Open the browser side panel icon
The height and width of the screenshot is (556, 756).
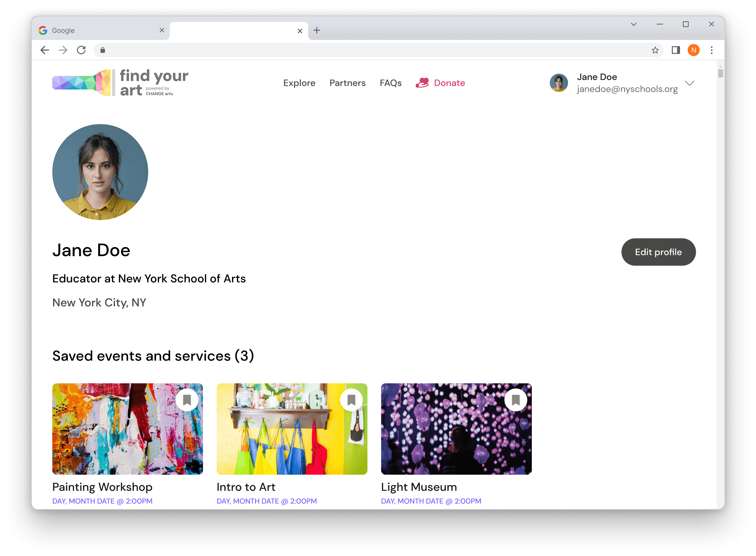coord(676,51)
